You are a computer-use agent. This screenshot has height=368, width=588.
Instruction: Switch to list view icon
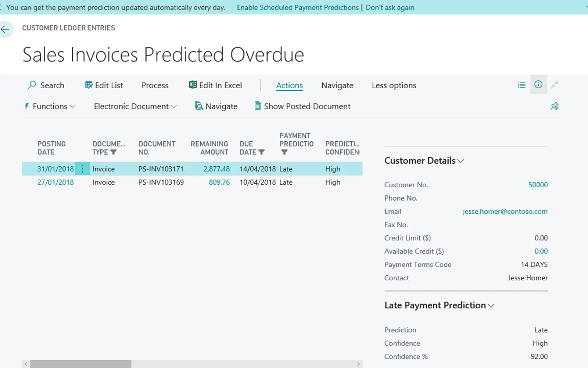point(521,85)
